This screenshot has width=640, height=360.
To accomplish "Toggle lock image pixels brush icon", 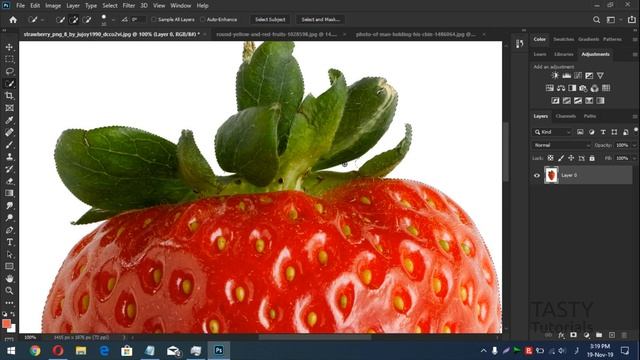I will 561,158.
